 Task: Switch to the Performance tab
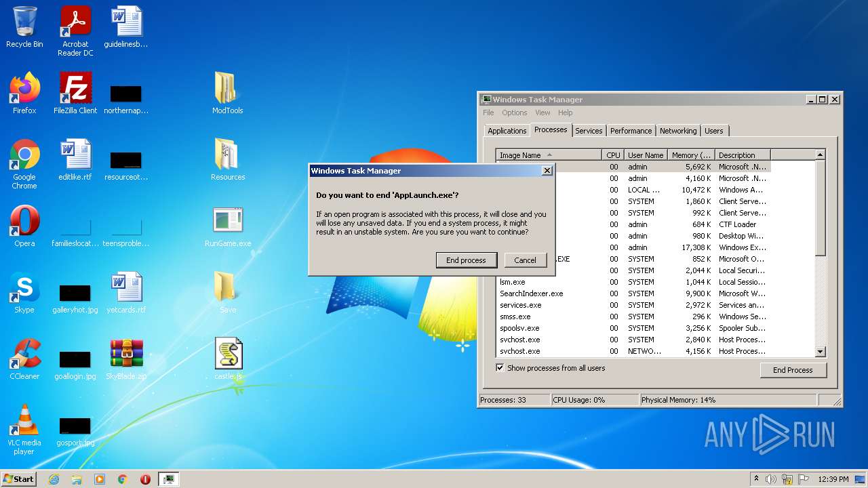[x=631, y=131]
